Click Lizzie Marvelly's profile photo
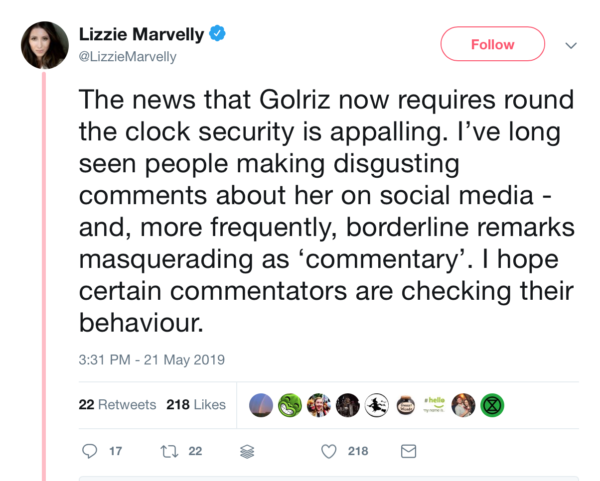Image resolution: width=600 pixels, height=481 pixels. (x=45, y=45)
